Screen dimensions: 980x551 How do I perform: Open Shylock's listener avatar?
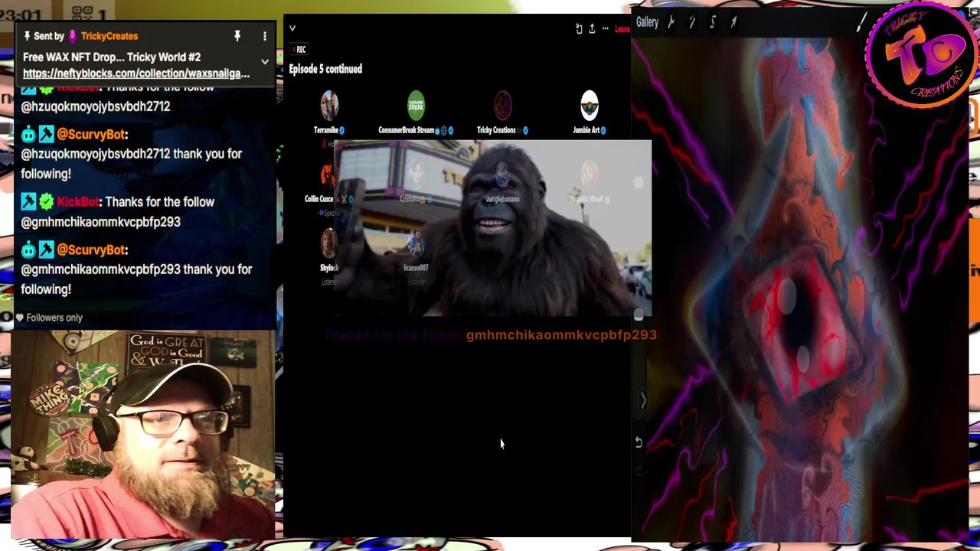(x=328, y=243)
